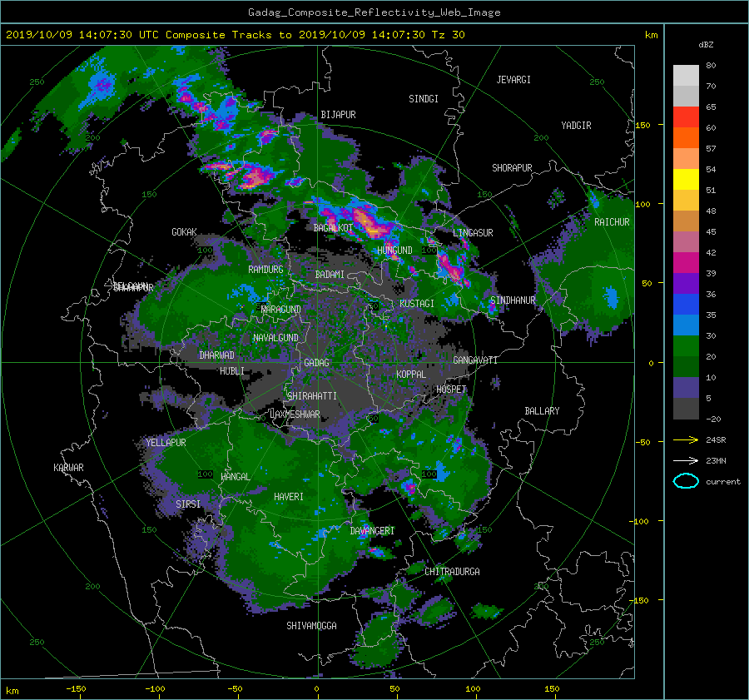
Task: Click the HANGAL city label
Action: [236, 477]
